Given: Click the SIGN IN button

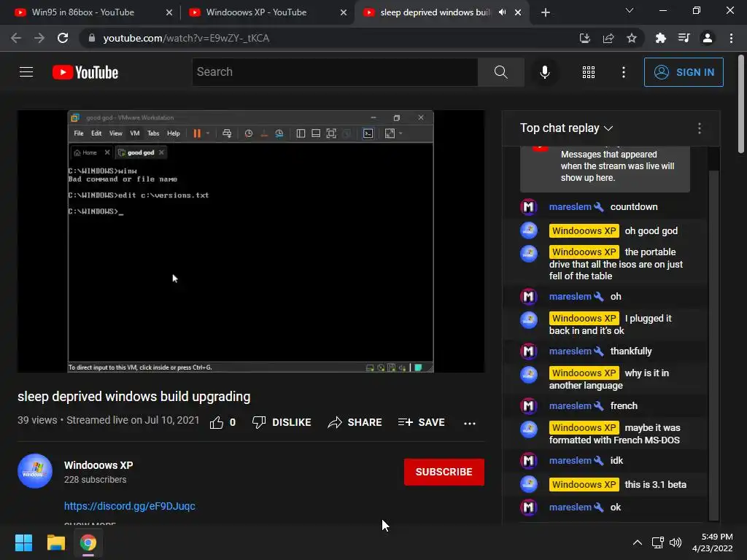Looking at the screenshot, I should 683,72.
